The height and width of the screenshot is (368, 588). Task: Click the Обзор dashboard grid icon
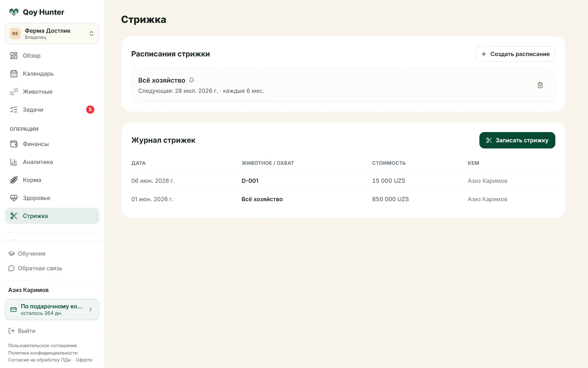pos(14,56)
